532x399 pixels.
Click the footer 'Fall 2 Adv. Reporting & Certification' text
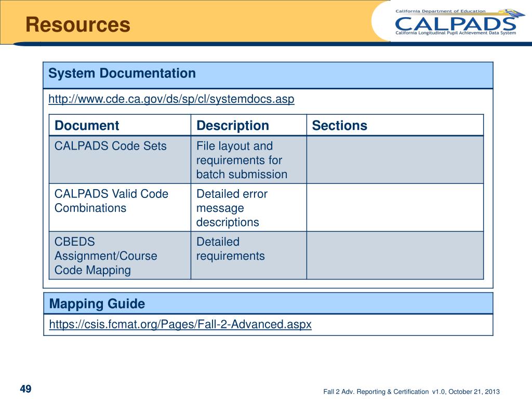[x=376, y=392]
